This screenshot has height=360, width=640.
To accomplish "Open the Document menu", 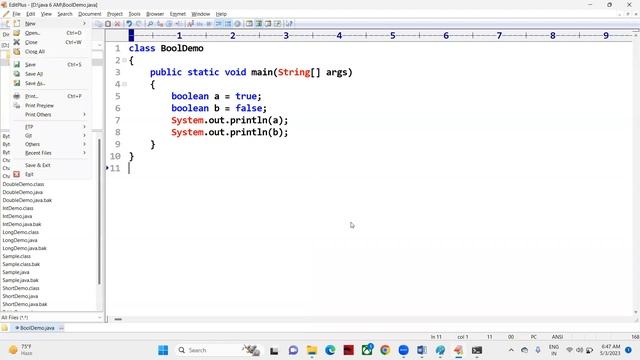I will click(89, 14).
